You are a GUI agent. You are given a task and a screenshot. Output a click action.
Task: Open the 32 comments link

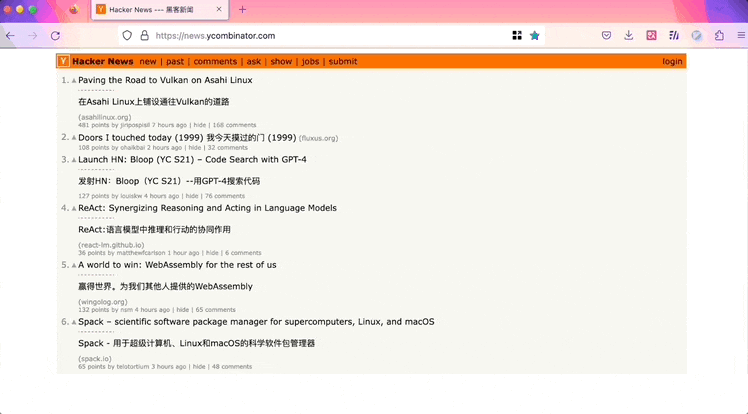(x=228, y=147)
